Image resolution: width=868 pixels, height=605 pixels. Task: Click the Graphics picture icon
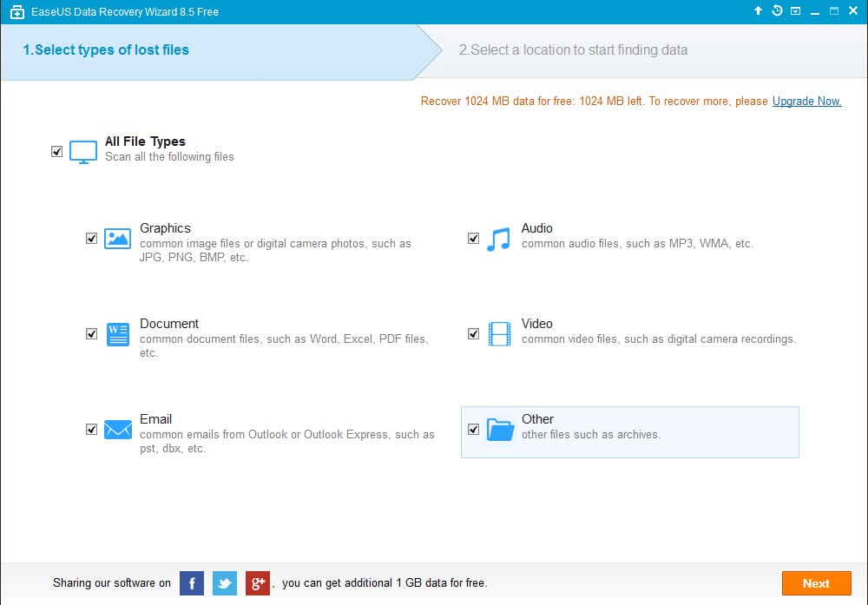coord(117,239)
